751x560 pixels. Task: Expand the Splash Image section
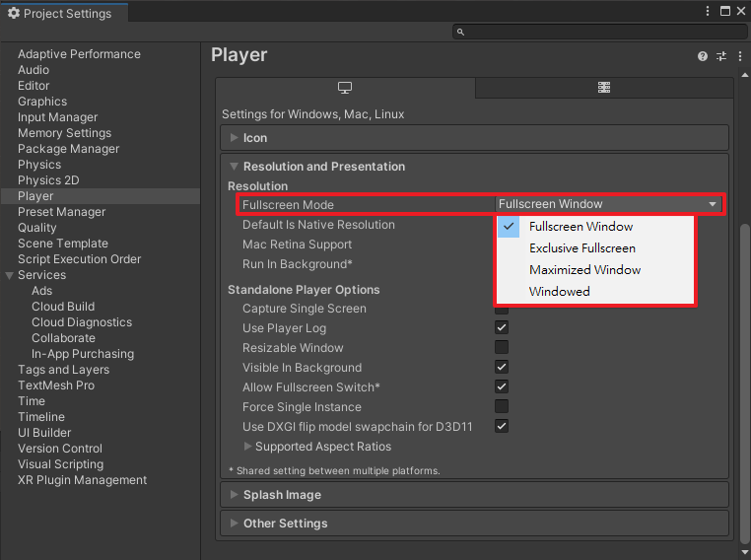(x=474, y=495)
